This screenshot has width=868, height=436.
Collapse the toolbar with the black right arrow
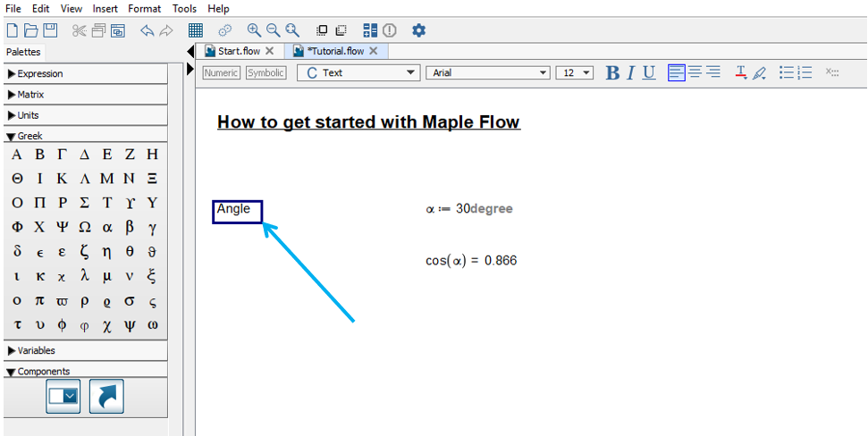(190, 70)
